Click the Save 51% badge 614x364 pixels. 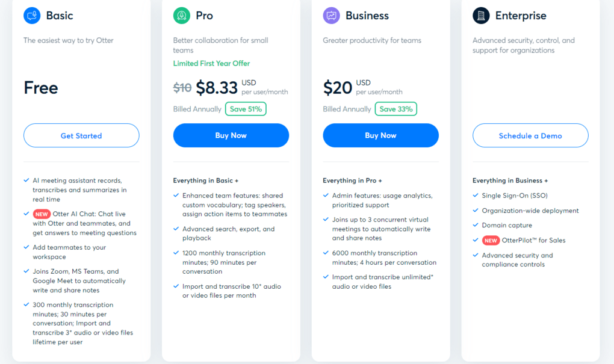point(245,109)
